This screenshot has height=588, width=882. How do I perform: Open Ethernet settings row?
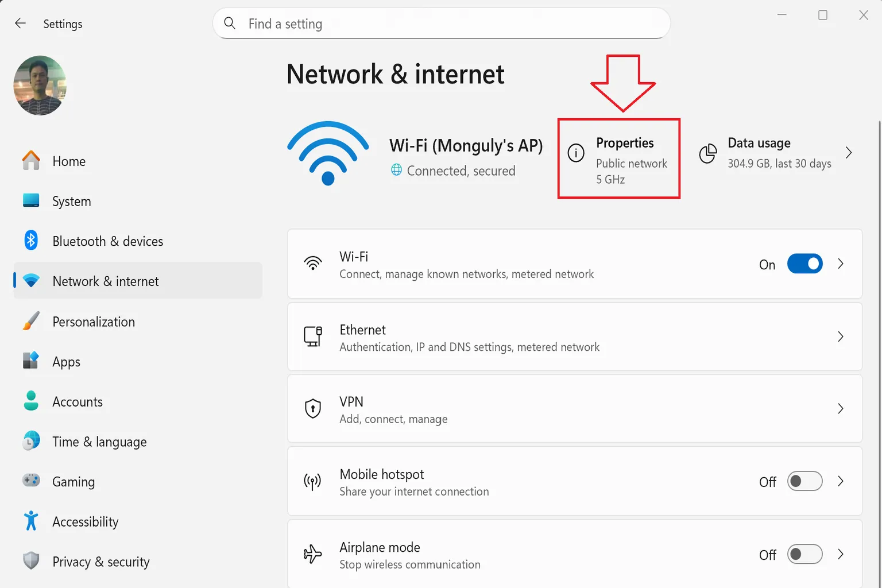(x=575, y=336)
